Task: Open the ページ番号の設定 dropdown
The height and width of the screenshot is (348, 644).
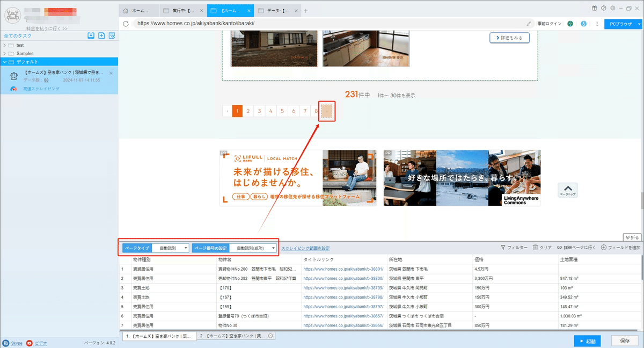Action: pyautogui.click(x=253, y=248)
